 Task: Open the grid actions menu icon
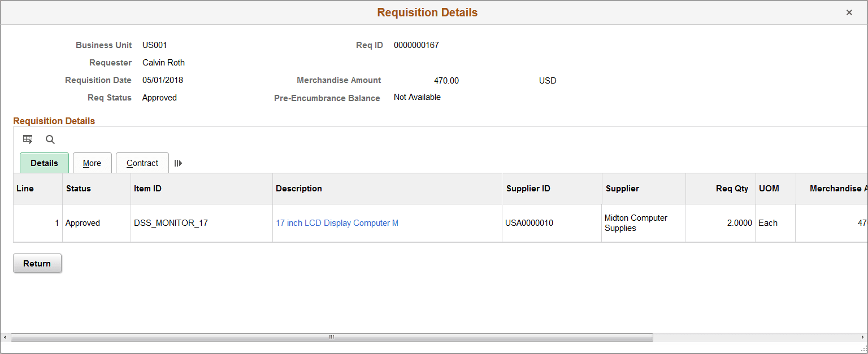(28, 139)
